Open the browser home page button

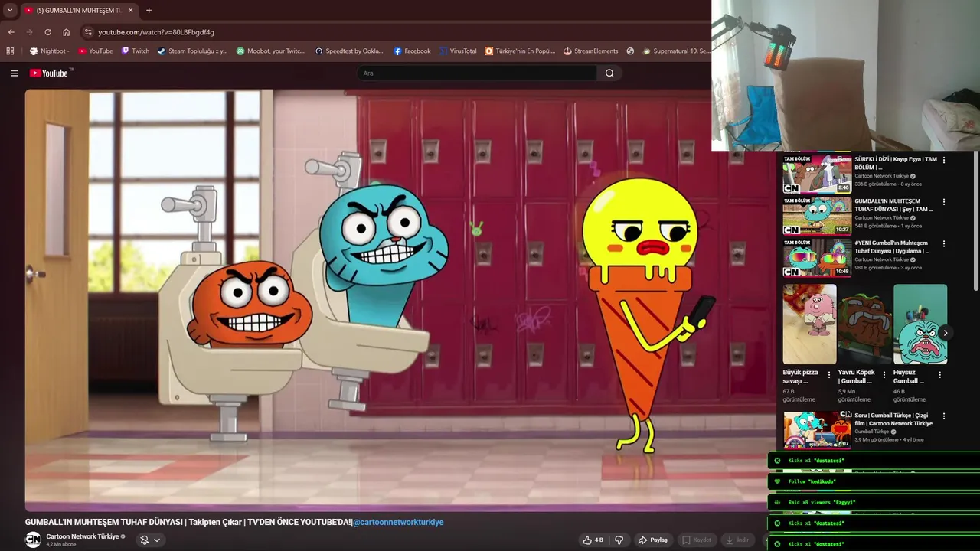pos(66,32)
